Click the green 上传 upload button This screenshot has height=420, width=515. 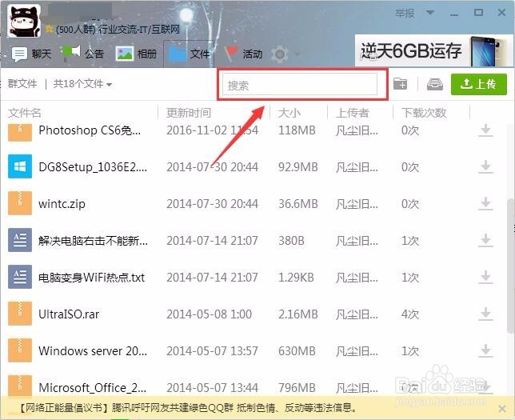click(x=479, y=84)
